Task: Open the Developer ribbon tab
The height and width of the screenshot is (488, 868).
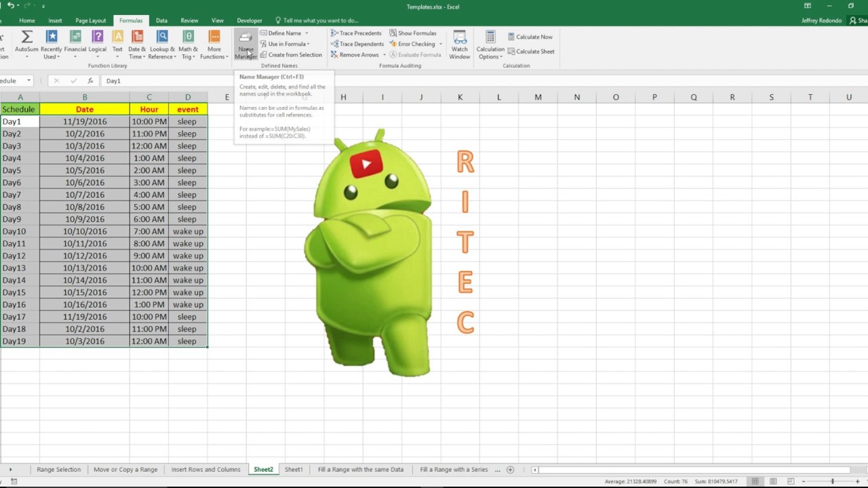Action: coord(250,20)
